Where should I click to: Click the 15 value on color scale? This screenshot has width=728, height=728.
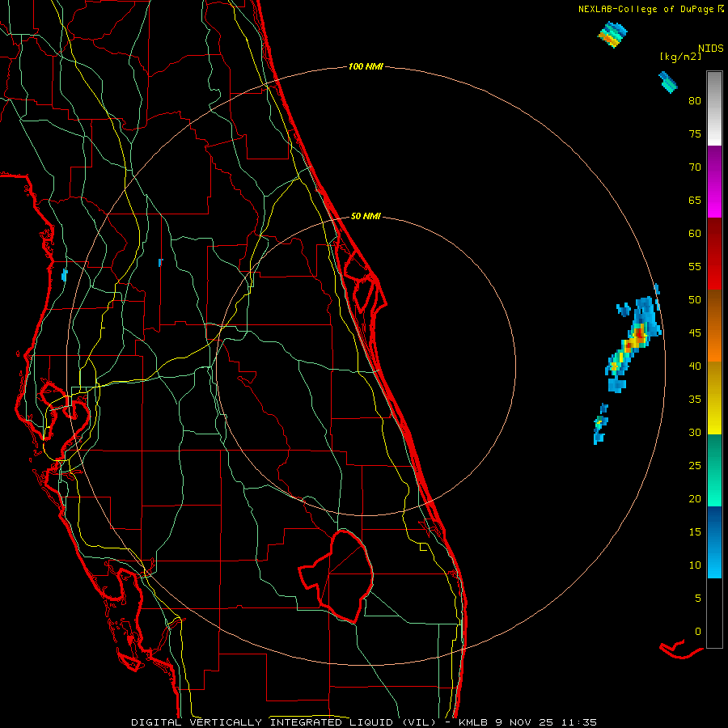[x=695, y=532]
